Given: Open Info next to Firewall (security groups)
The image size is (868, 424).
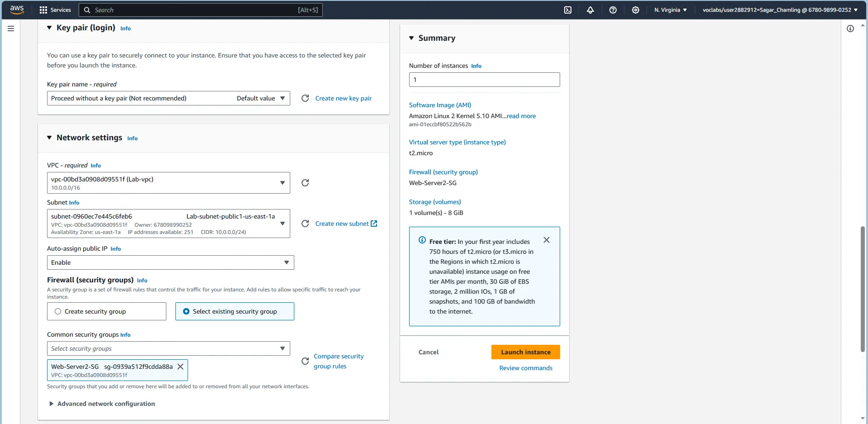Looking at the screenshot, I should tap(142, 281).
